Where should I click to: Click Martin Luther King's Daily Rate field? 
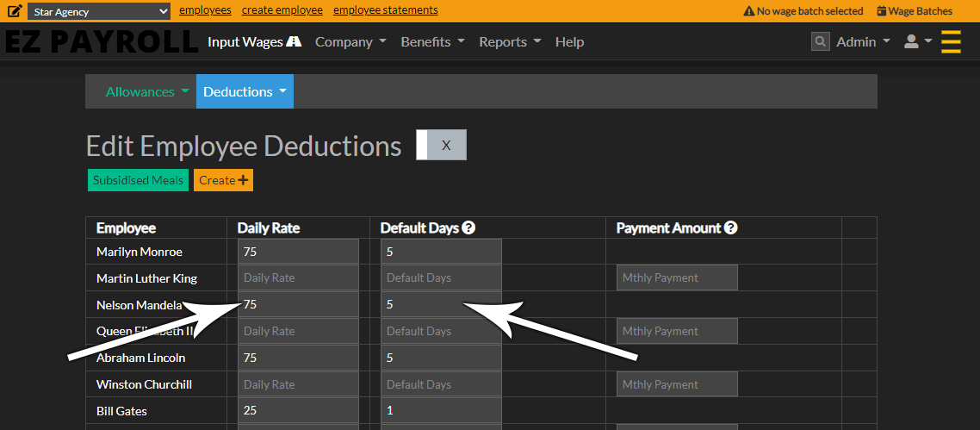point(298,277)
